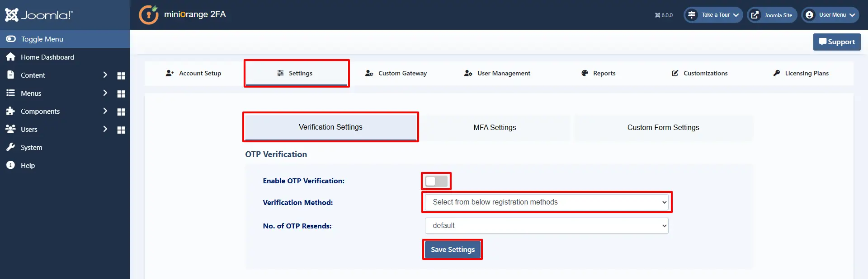Expand the Menus submenu chevron

tap(105, 93)
